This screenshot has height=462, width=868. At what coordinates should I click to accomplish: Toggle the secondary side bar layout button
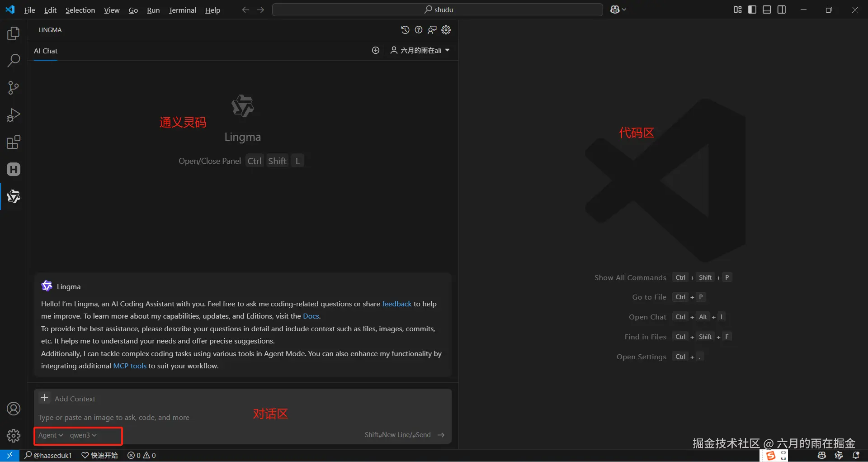tap(782, 10)
